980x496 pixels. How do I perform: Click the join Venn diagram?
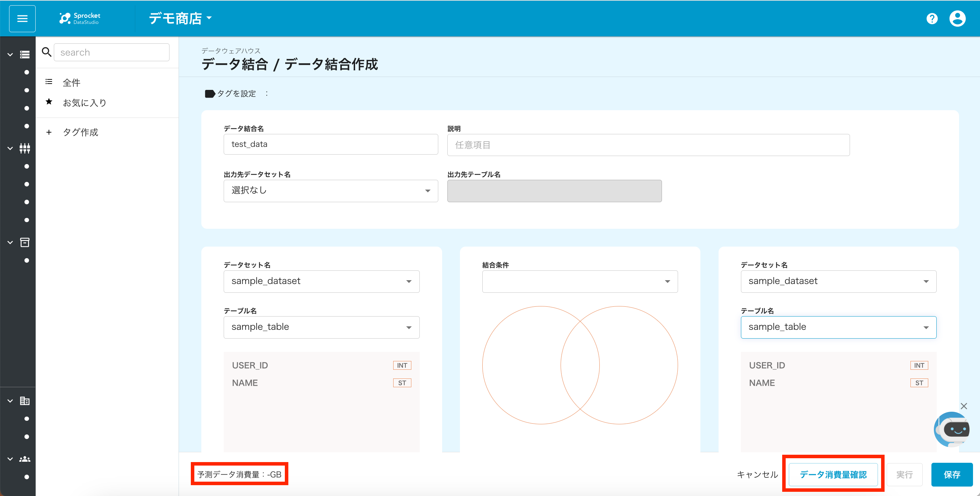click(x=580, y=365)
